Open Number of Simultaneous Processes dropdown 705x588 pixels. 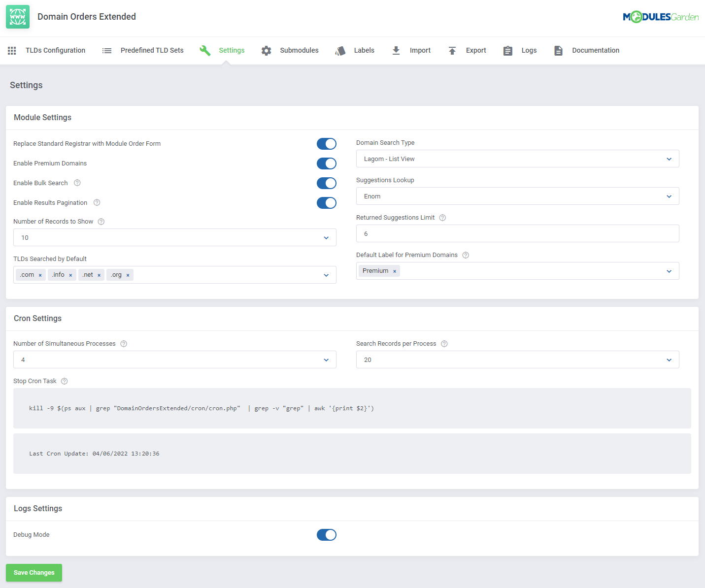[174, 359]
